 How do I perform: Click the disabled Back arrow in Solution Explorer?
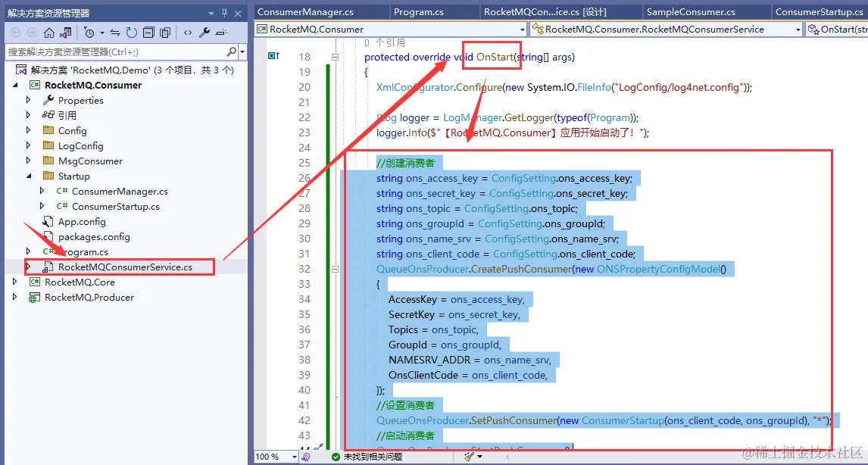[15, 33]
